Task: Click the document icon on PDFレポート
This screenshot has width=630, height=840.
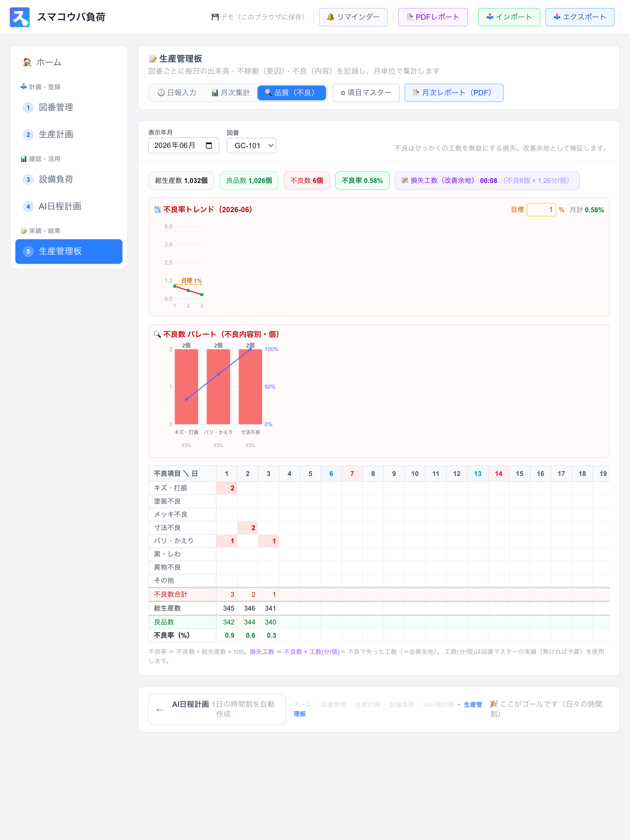Action: tap(410, 17)
